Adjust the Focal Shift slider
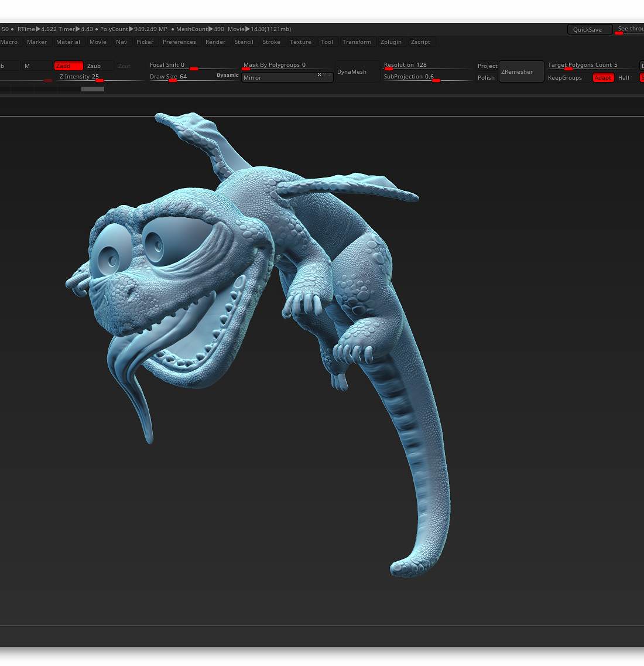This screenshot has height=666, width=644. 194,66
